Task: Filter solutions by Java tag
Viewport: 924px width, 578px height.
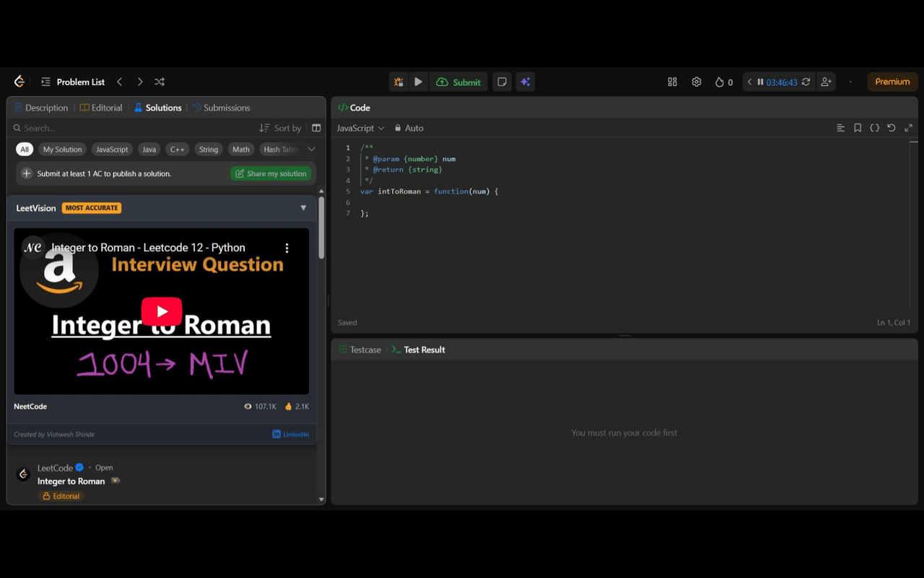Action: (149, 150)
